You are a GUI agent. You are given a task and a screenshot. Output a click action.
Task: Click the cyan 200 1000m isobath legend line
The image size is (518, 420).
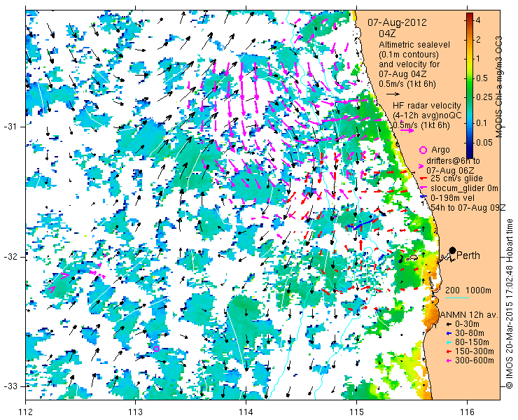point(457,298)
